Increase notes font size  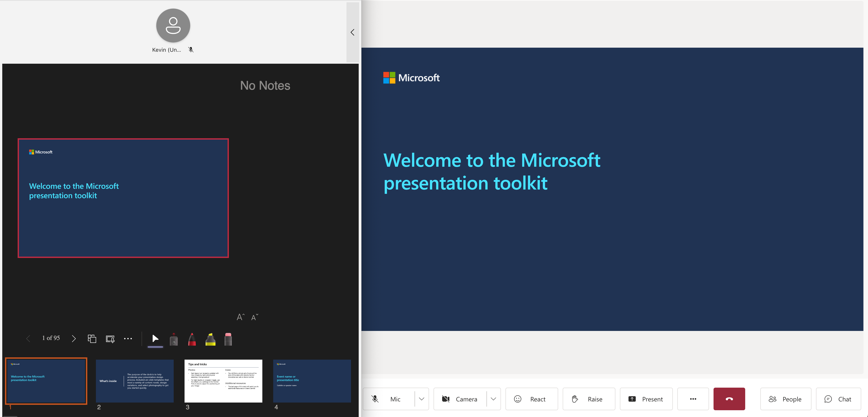240,317
